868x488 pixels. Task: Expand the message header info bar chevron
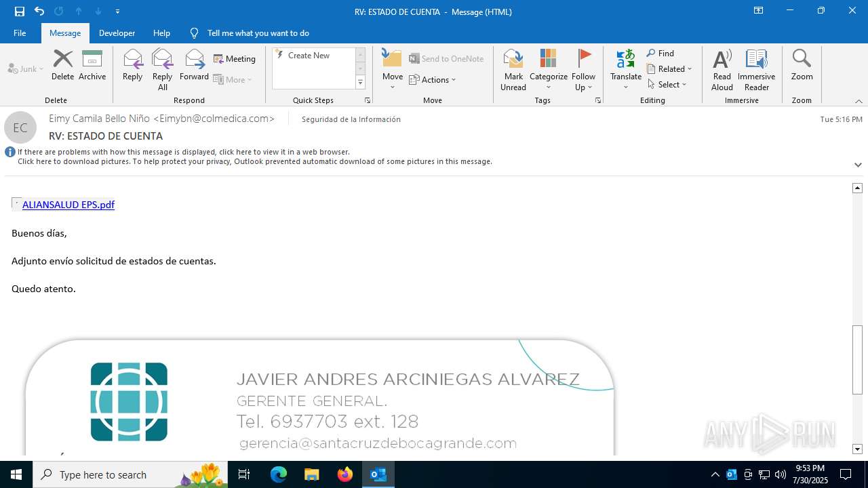858,165
